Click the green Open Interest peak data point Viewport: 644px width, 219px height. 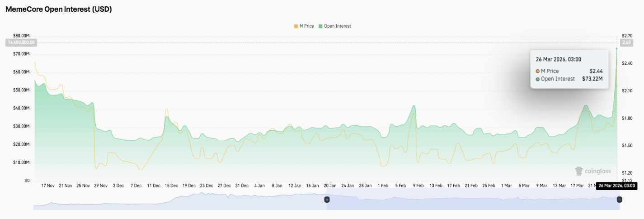(x=616, y=48)
